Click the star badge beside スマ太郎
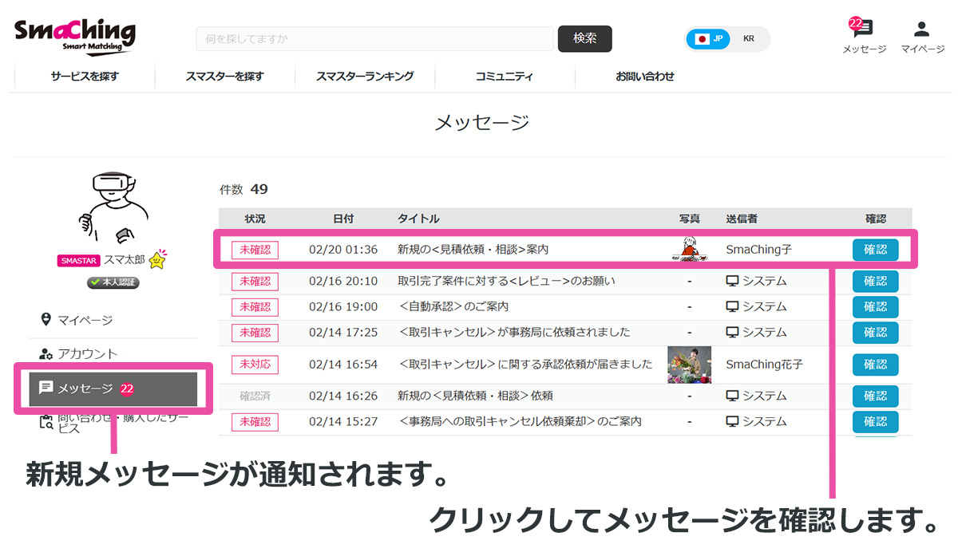 click(x=158, y=260)
